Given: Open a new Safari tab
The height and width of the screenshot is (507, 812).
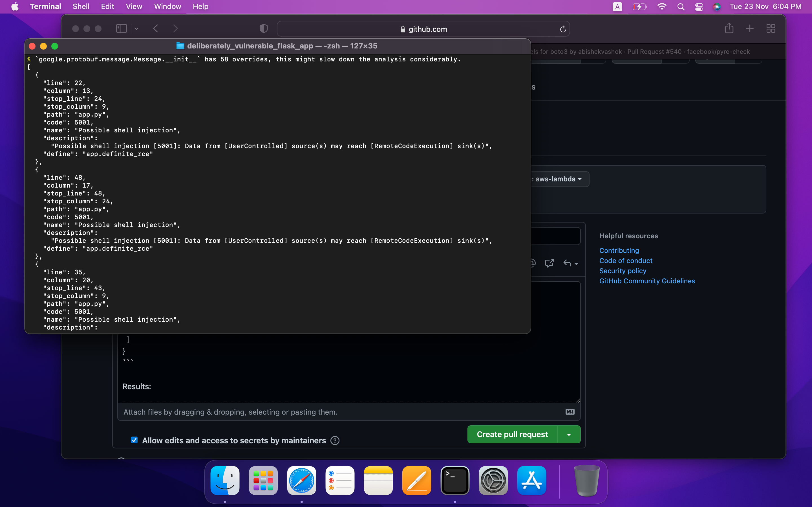Looking at the screenshot, I should click(x=750, y=28).
